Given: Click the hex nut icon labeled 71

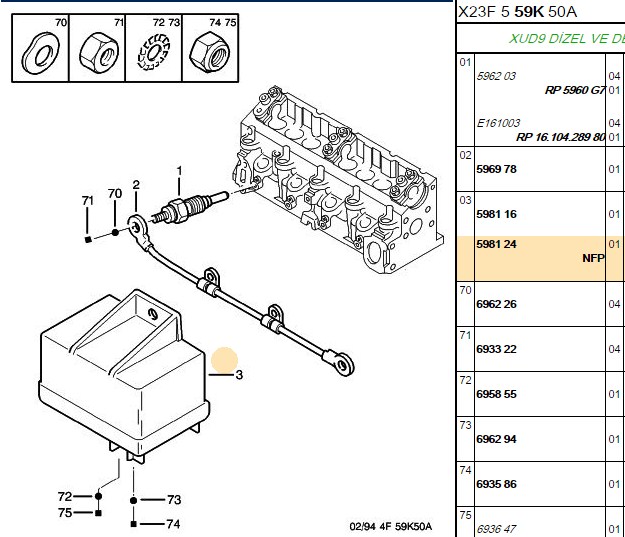Looking at the screenshot, I should pyautogui.click(x=98, y=53).
